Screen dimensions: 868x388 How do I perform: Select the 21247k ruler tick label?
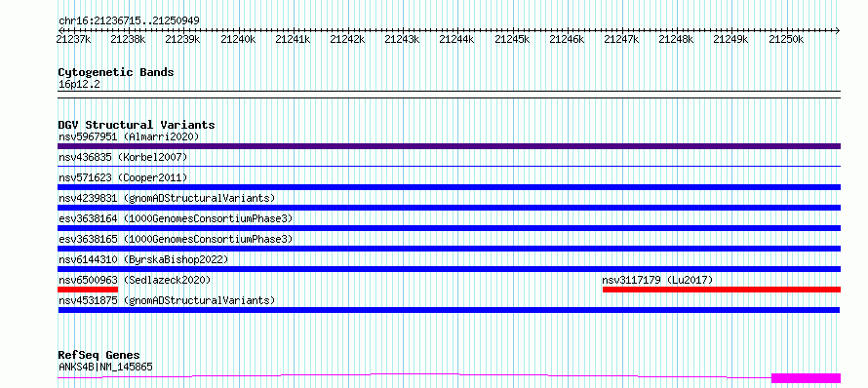coord(621,39)
